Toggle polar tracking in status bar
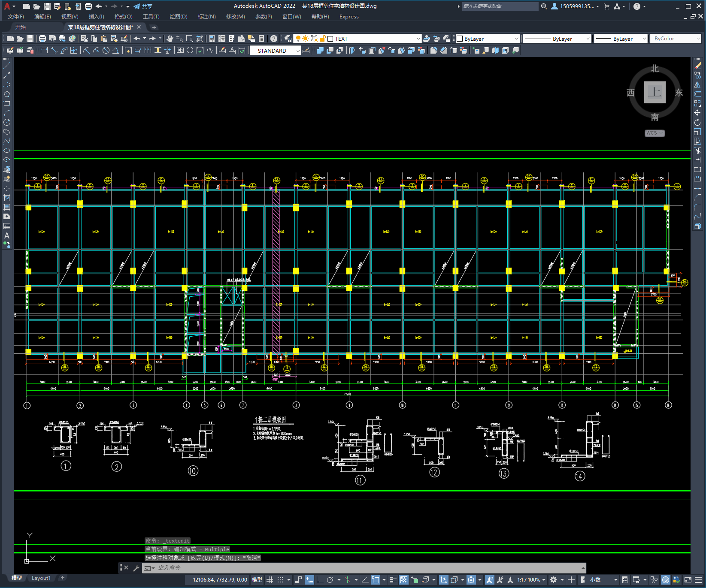706x588 pixels. click(x=330, y=580)
